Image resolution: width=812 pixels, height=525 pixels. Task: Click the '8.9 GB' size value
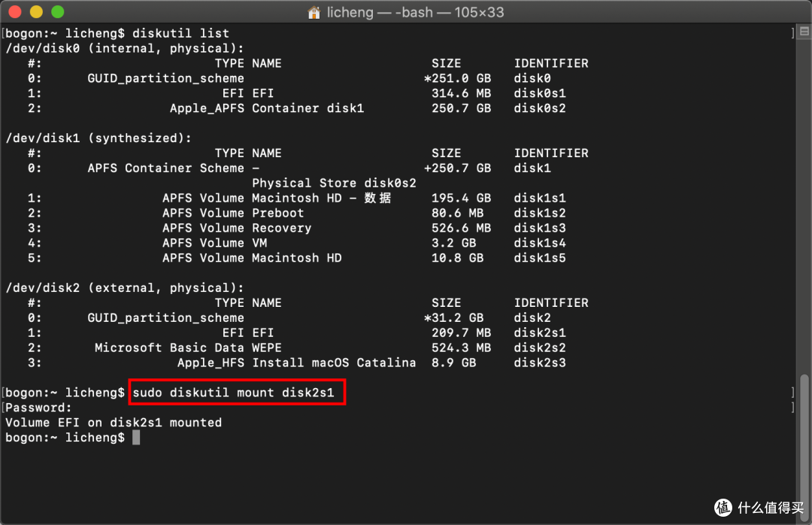click(453, 363)
